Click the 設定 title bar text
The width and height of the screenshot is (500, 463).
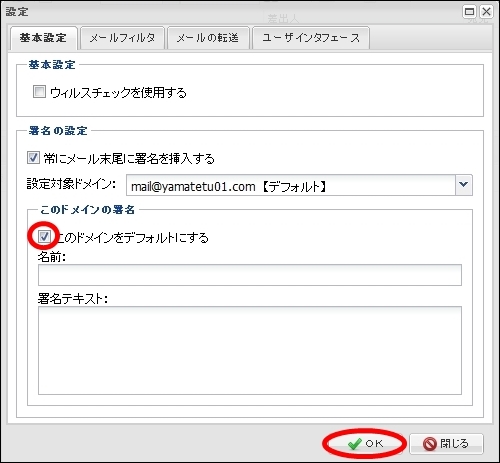tap(17, 12)
